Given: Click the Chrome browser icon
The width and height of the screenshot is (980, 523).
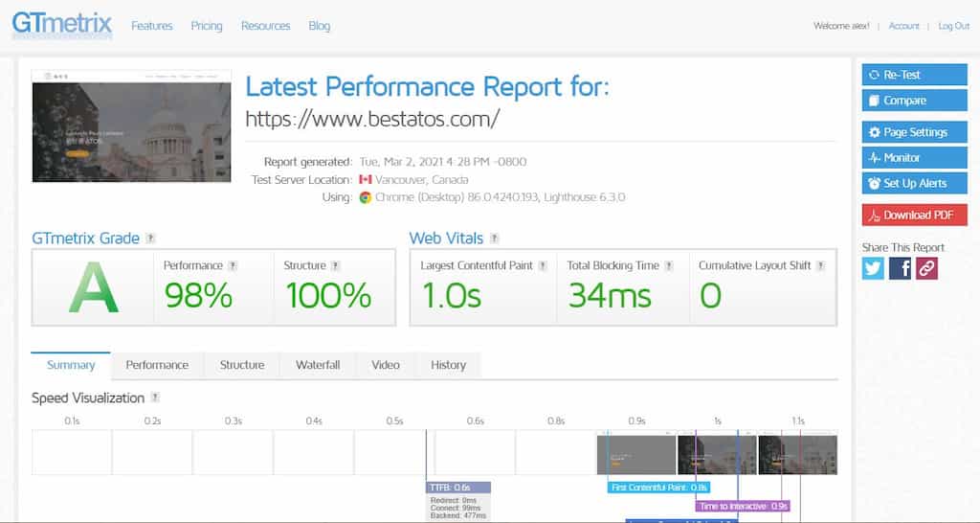Looking at the screenshot, I should coord(366,197).
